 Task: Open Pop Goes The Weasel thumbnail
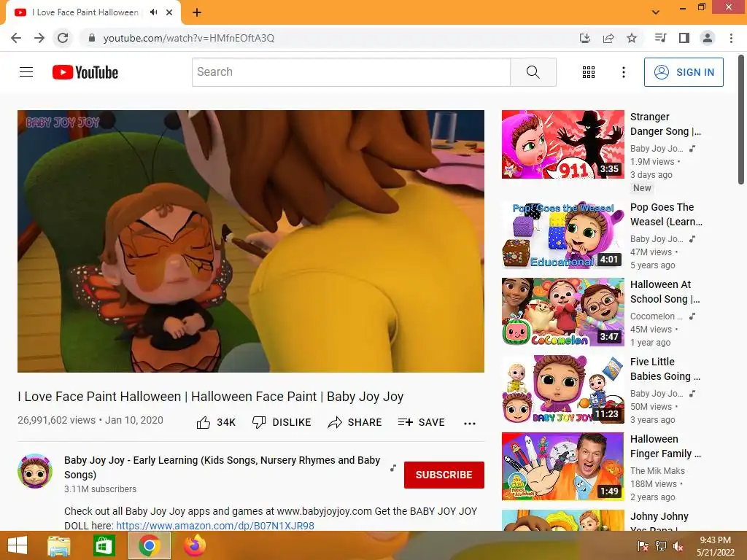[562, 235]
